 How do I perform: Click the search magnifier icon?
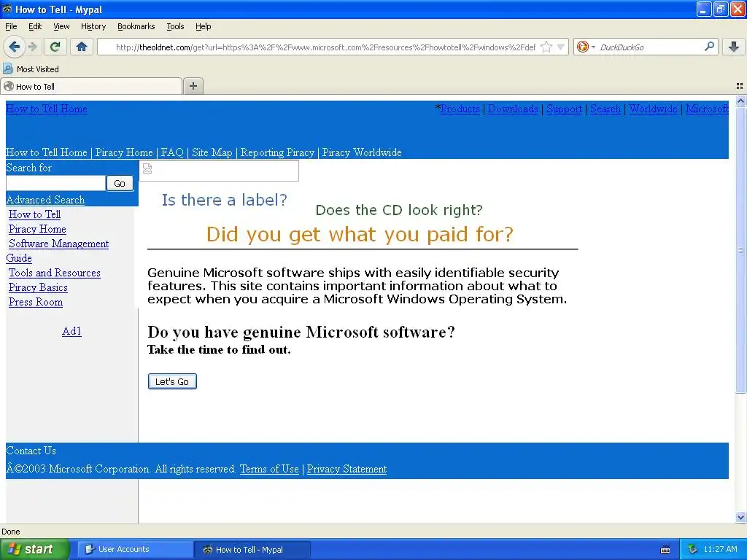709,47
